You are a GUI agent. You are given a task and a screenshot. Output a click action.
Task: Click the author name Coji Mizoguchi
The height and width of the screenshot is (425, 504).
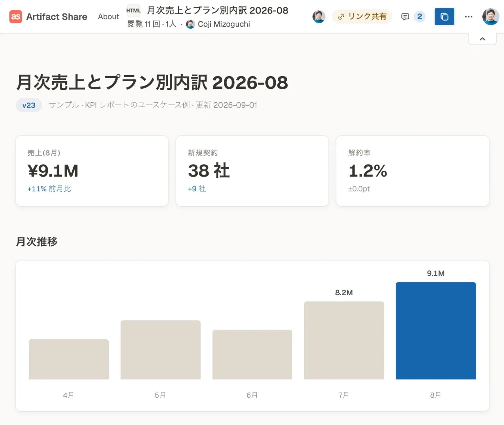coord(224,24)
